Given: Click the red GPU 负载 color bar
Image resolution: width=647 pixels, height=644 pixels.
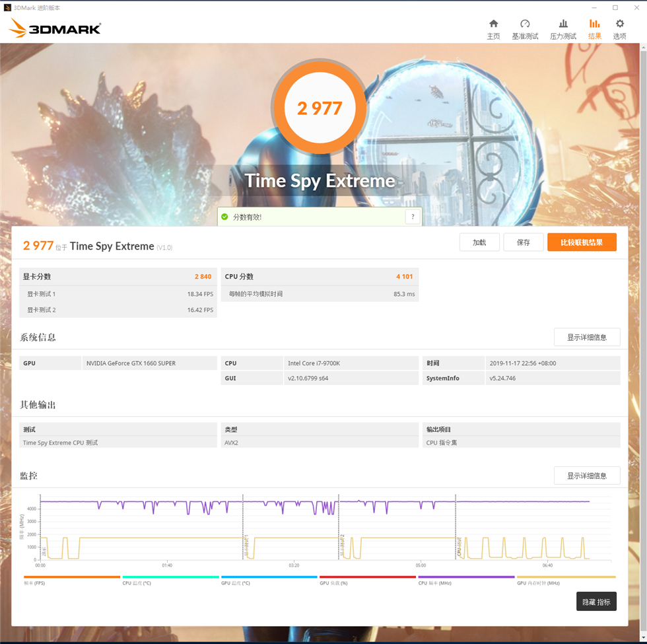Looking at the screenshot, I should 366,576.
